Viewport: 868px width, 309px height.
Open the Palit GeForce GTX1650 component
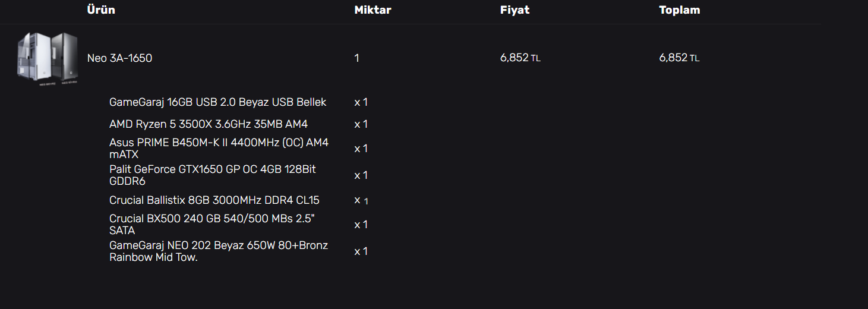pos(212,175)
